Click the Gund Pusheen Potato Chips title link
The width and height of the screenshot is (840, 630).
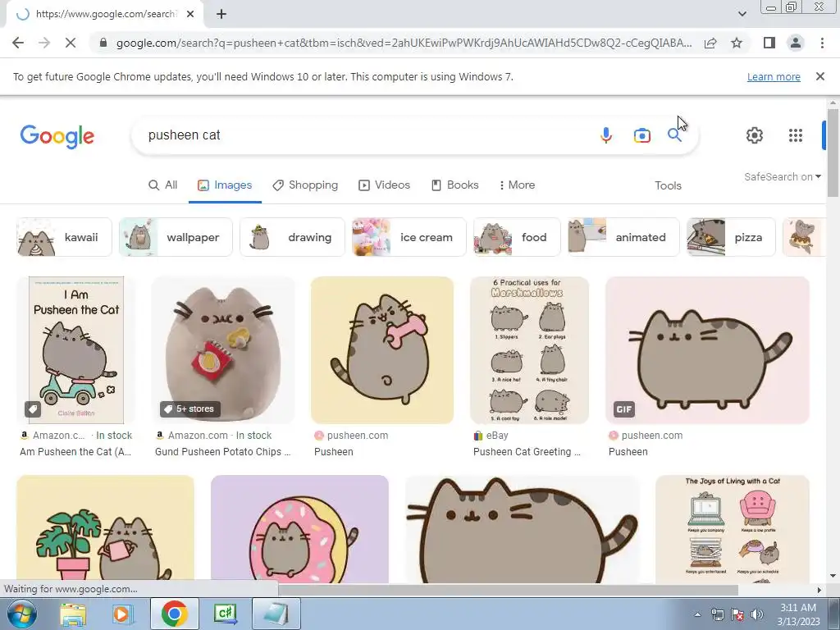[223, 452]
